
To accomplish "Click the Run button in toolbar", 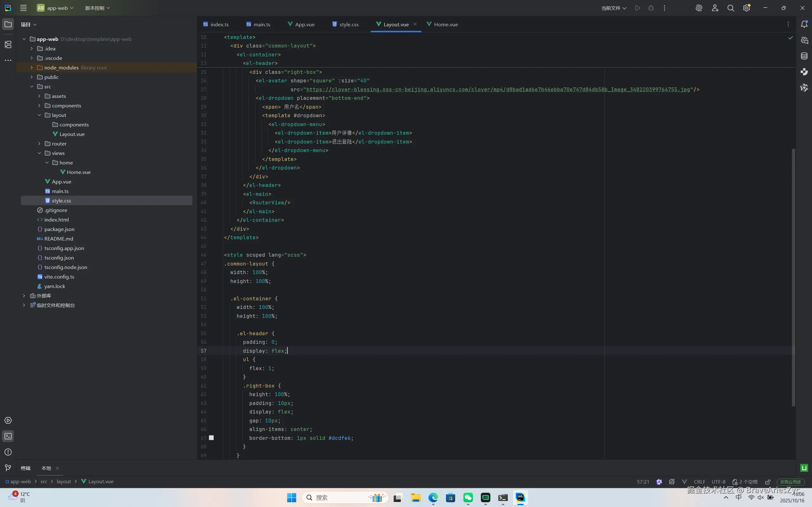I will 638,8.
